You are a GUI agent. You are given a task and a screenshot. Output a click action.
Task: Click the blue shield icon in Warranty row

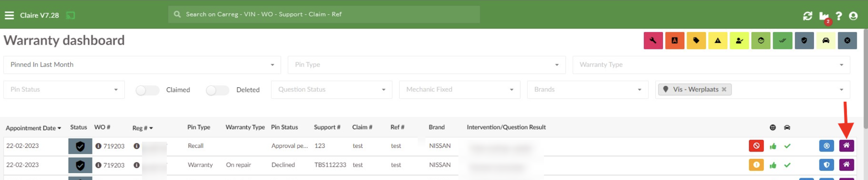[826, 165]
